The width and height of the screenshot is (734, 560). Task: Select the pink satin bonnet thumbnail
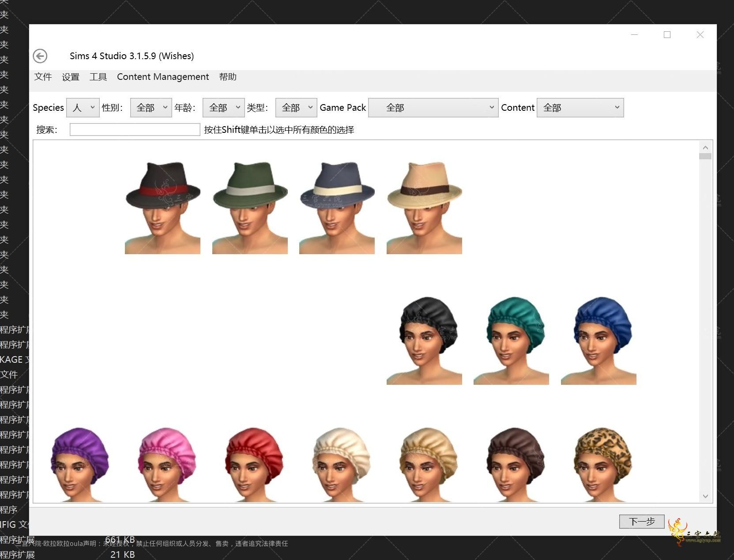[x=167, y=464]
